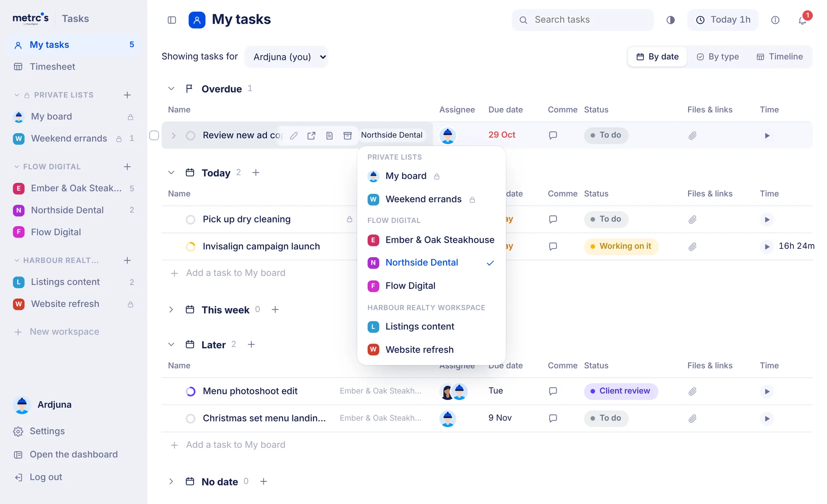Click the pencil edit icon on Review task
The width and height of the screenshot is (827, 504).
[294, 136]
